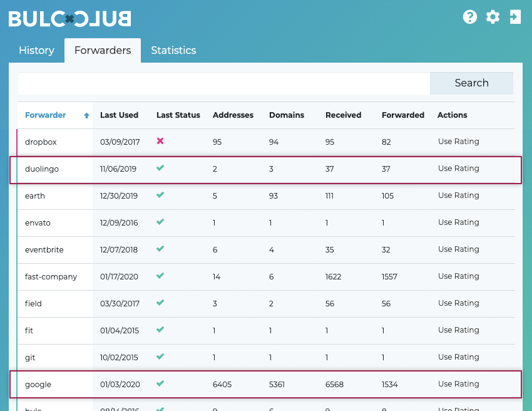Click the Rating link for field

[466, 303]
